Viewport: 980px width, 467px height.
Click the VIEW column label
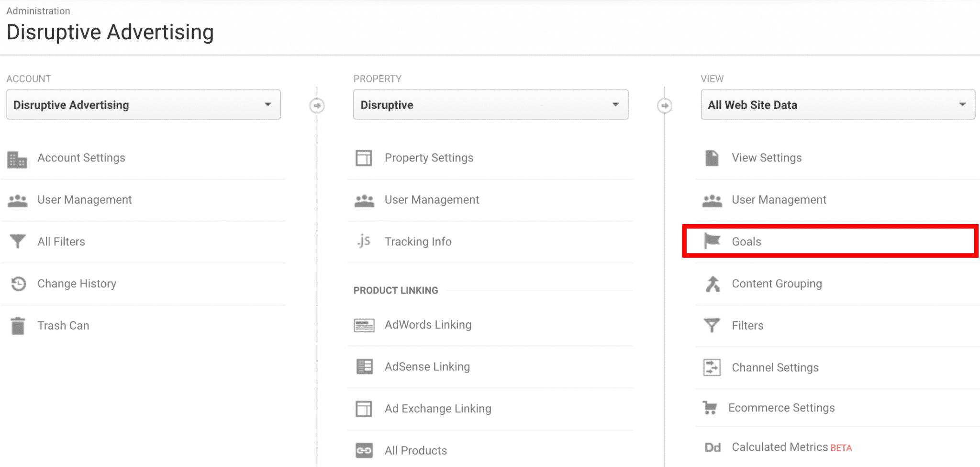pyautogui.click(x=713, y=79)
